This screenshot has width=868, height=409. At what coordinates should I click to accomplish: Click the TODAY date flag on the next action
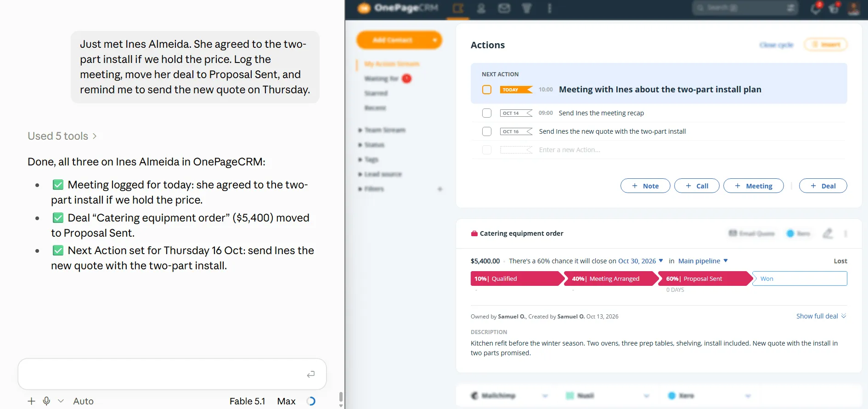(x=516, y=90)
